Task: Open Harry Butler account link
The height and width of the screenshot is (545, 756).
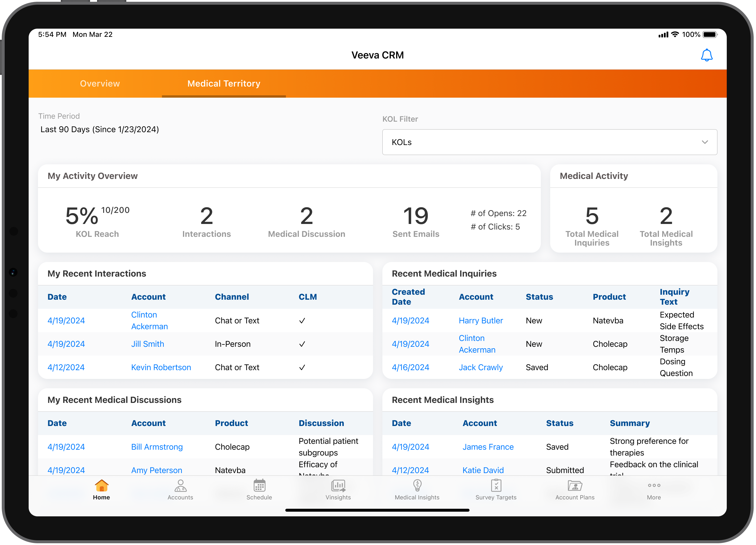Action: (481, 321)
